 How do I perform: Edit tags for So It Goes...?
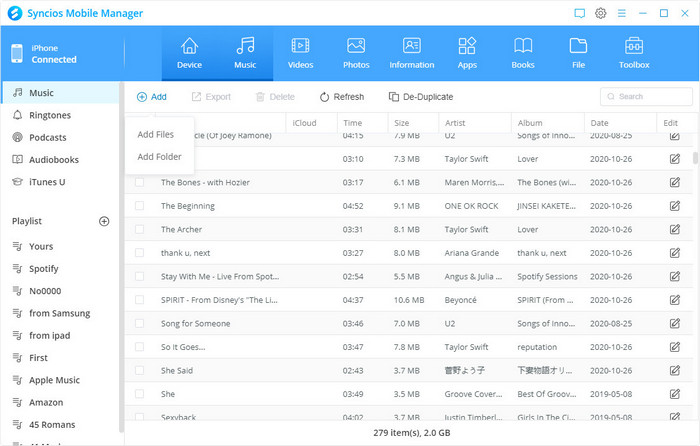[x=675, y=347]
